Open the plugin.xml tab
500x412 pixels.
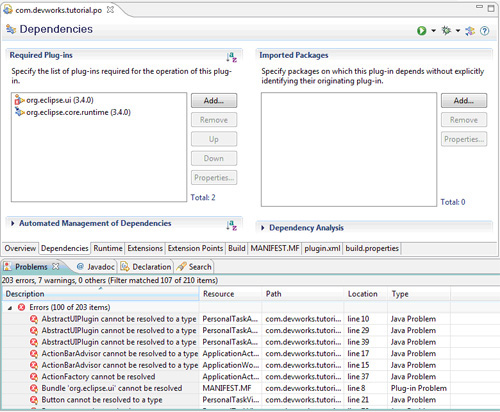(322, 248)
